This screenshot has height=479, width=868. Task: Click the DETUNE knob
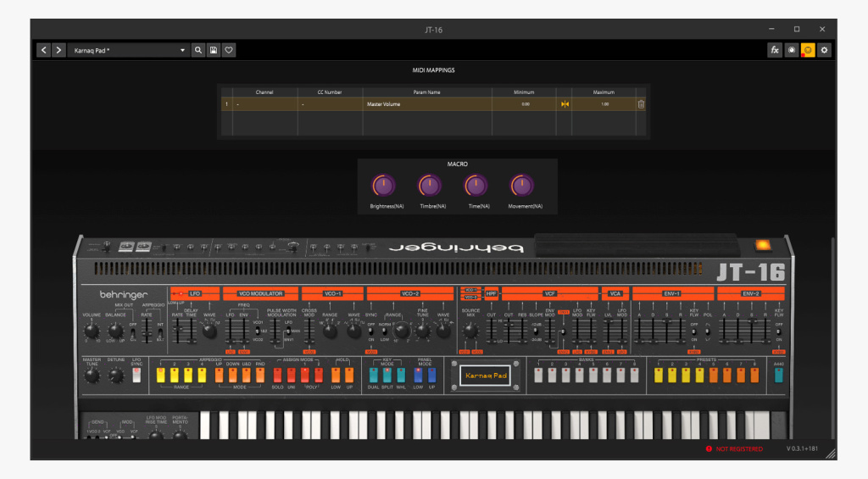pos(115,376)
